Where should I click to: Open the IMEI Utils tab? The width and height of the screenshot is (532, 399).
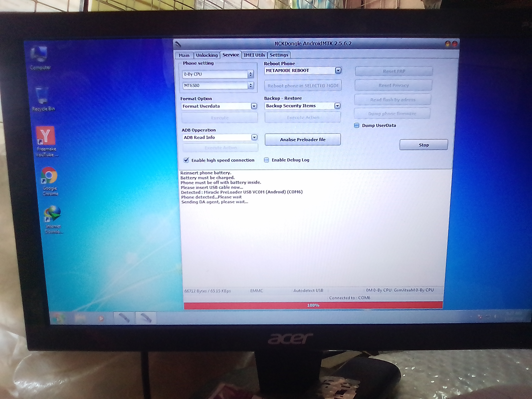coord(254,55)
